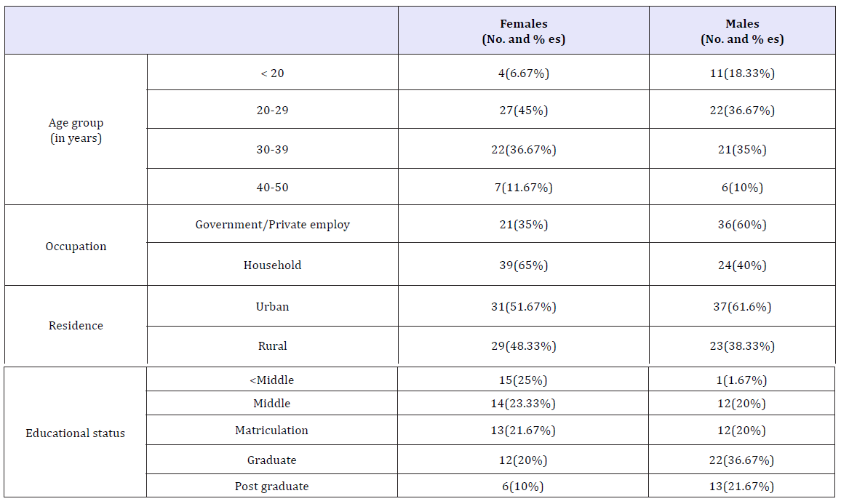The width and height of the screenshot is (841, 504).
Task: Select the female value 15(25%)
Action: pyautogui.click(x=523, y=380)
